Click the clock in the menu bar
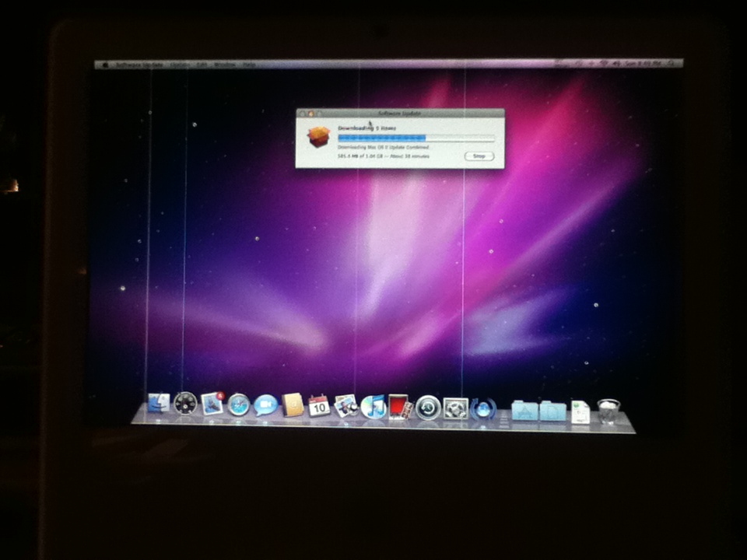This screenshot has width=747, height=560. click(642, 63)
